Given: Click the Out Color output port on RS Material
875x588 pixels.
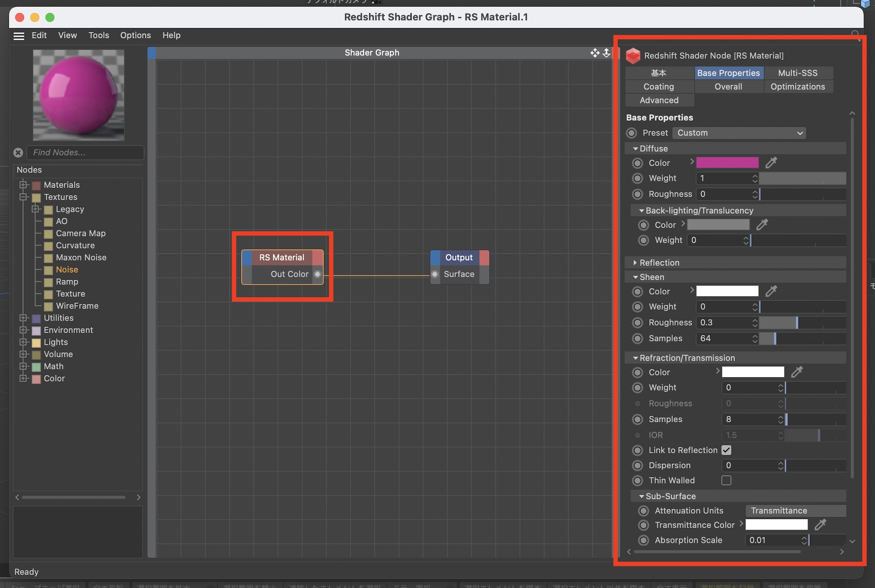Looking at the screenshot, I should click(318, 275).
